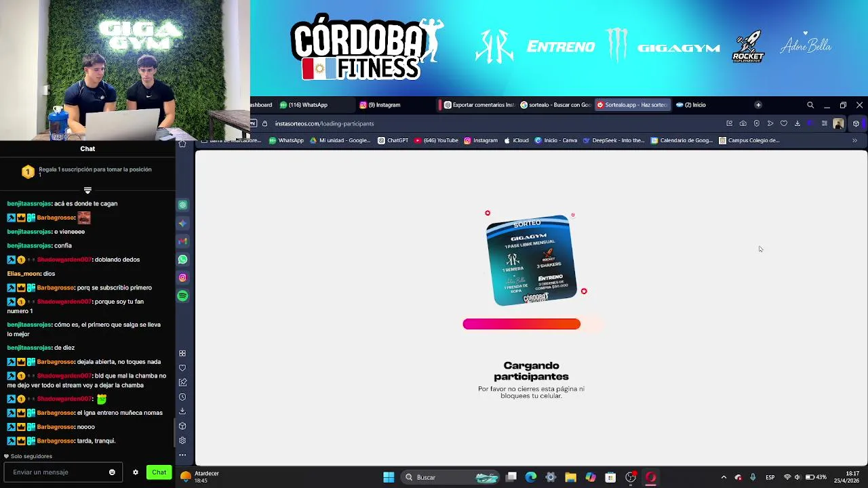Click the download icon in browser toolbar
Screen dimensions: 868x488
(x=797, y=123)
